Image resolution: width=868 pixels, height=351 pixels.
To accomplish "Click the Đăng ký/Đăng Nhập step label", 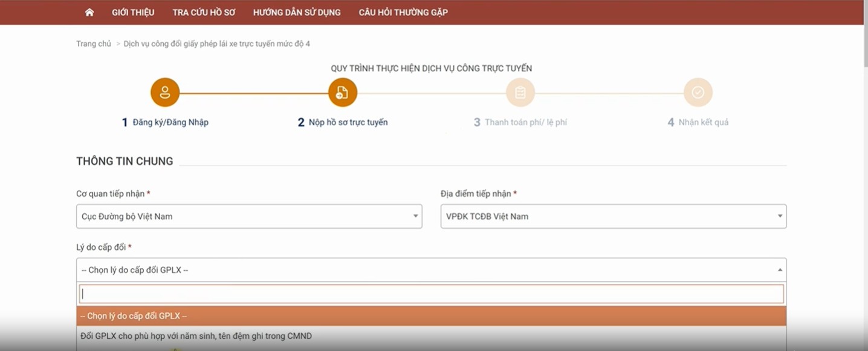I will click(x=170, y=122).
